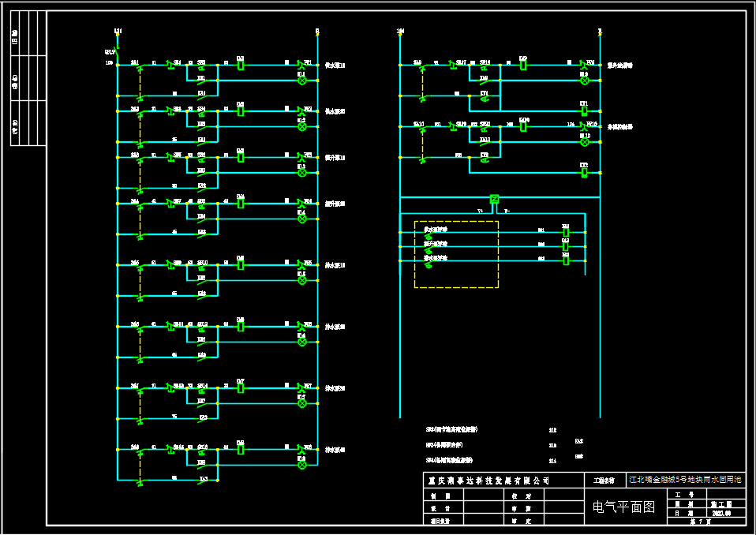This screenshot has height=535, width=756.
Task: Click the SP3 legend note text line
Action: tap(452, 429)
